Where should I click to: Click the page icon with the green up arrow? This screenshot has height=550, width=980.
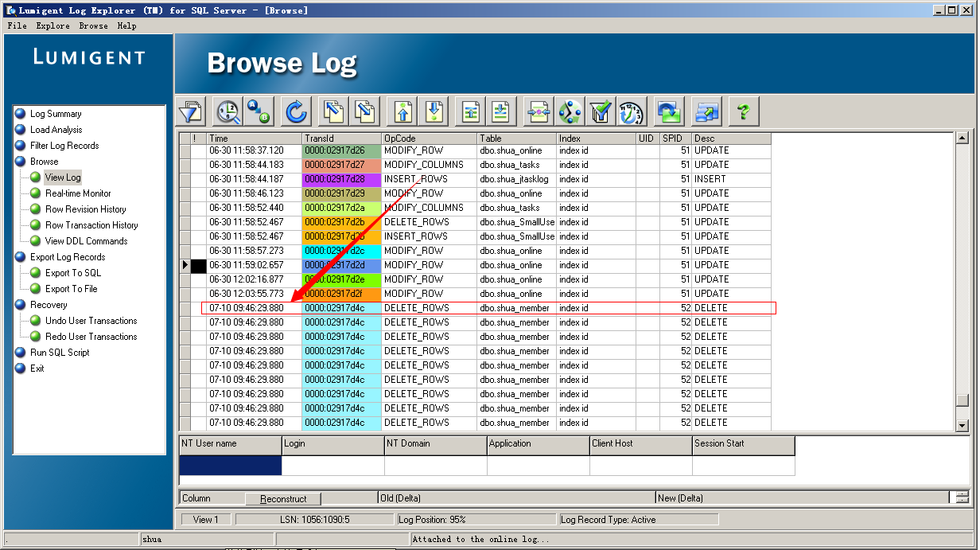[471, 111]
